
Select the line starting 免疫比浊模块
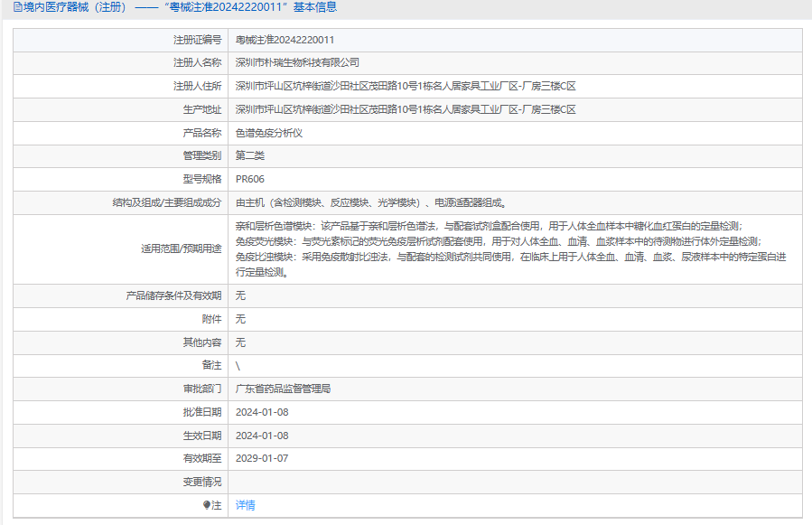coord(510,257)
